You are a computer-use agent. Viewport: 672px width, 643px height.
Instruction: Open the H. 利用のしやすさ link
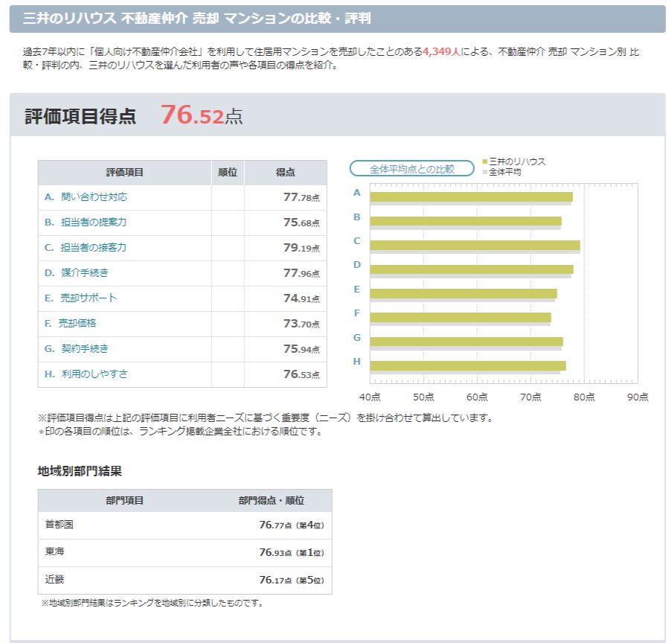(x=86, y=374)
